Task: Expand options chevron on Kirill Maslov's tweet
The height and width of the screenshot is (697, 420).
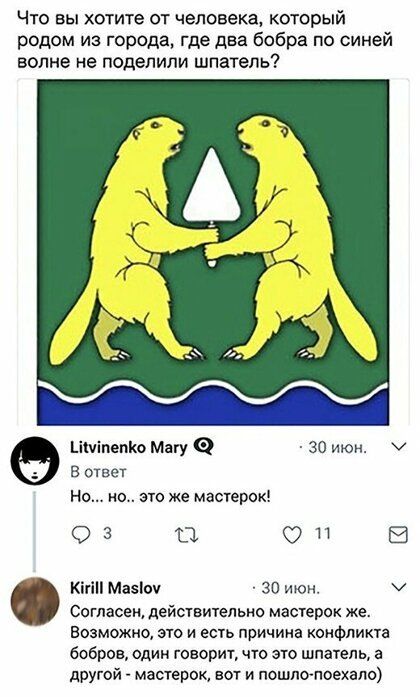Action: 400,587
